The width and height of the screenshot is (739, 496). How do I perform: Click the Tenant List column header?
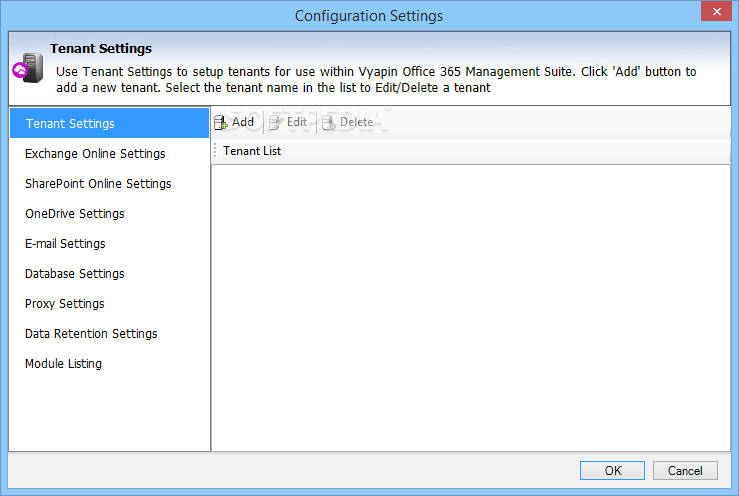coord(471,151)
